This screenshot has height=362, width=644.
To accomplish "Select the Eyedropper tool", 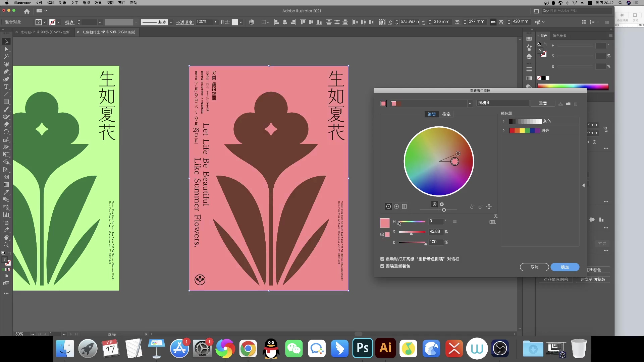I will pyautogui.click(x=6, y=192).
